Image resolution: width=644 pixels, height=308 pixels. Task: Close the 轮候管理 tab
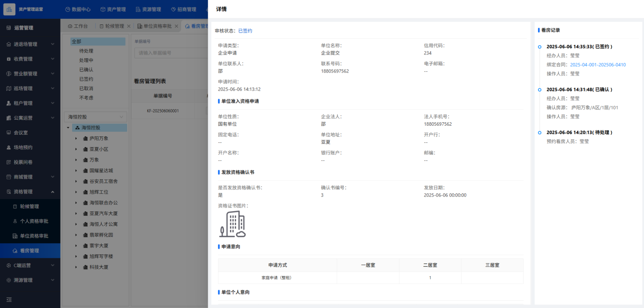coord(128,26)
